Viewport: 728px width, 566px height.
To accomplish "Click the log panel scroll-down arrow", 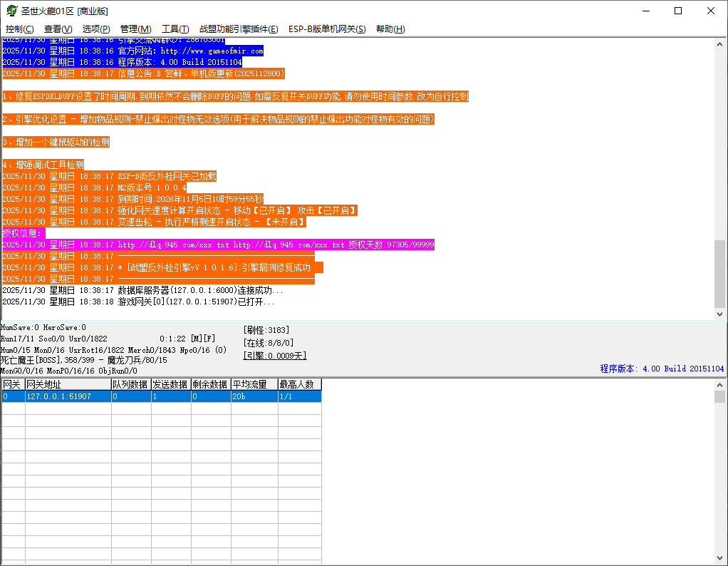I will pyautogui.click(x=720, y=314).
